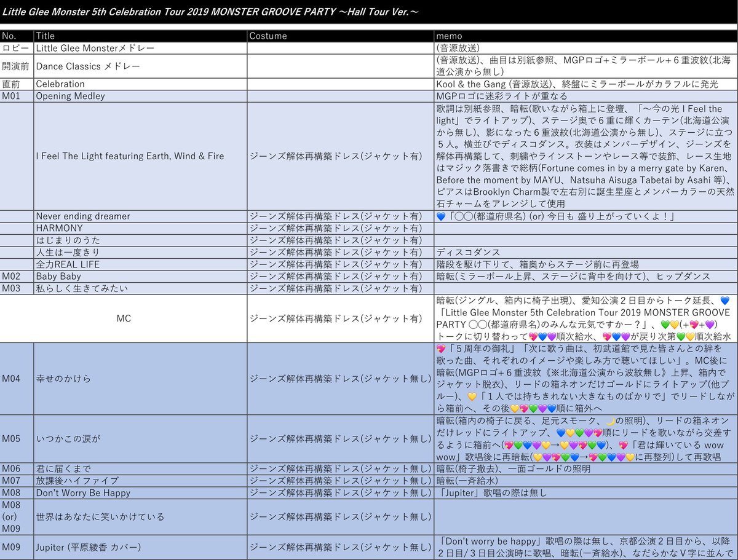Select the '君に届くまで' cell
738x560 pixels.
[x=141, y=469]
